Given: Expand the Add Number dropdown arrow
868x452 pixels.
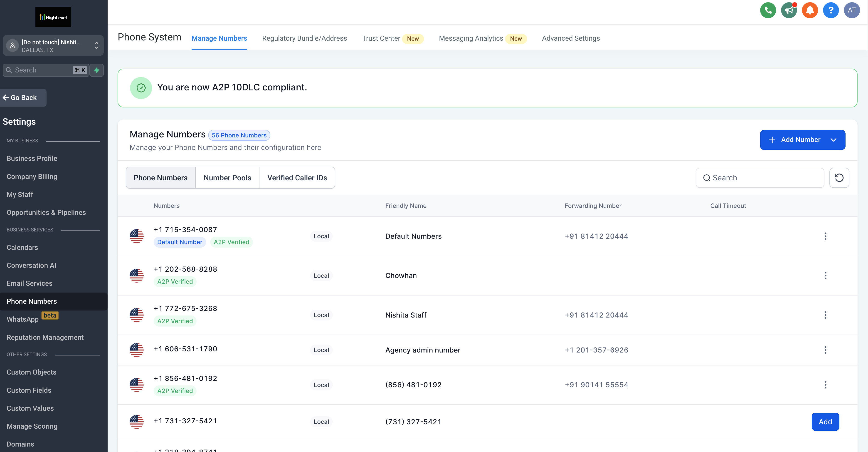Looking at the screenshot, I should 833,140.
